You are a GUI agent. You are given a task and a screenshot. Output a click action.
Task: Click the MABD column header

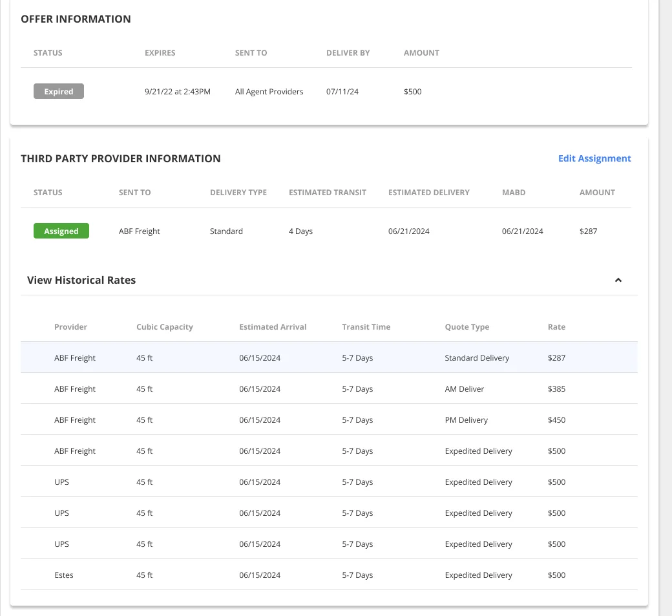514,193
